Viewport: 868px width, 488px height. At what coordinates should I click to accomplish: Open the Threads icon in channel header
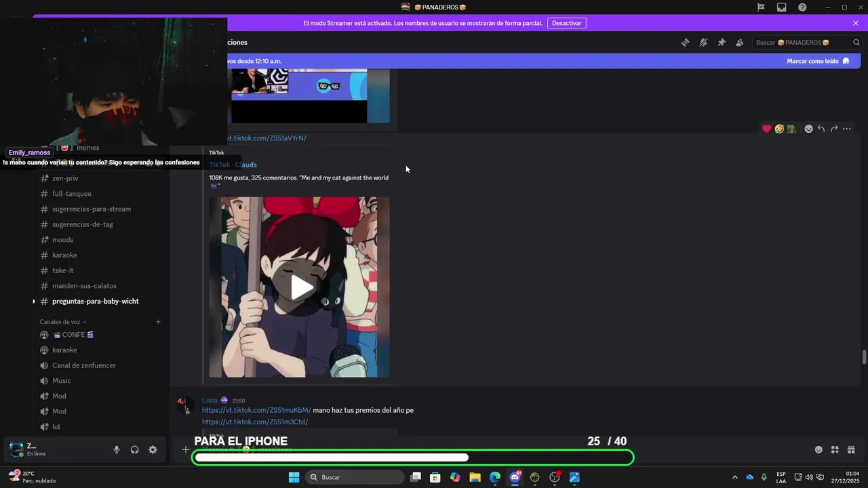pos(685,42)
